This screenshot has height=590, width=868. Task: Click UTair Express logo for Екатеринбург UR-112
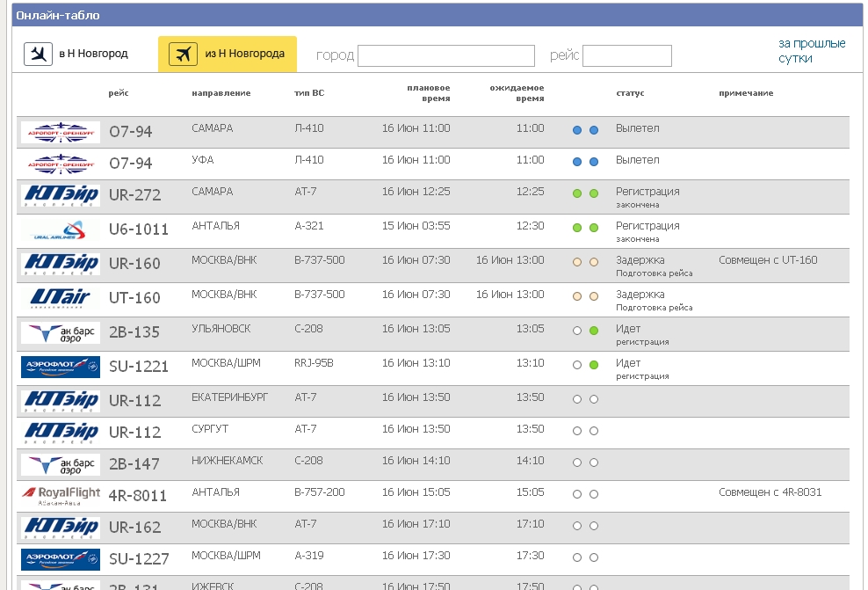[61, 401]
